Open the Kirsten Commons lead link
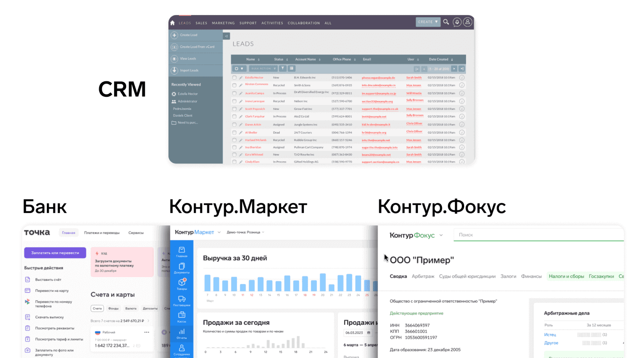 click(257, 85)
